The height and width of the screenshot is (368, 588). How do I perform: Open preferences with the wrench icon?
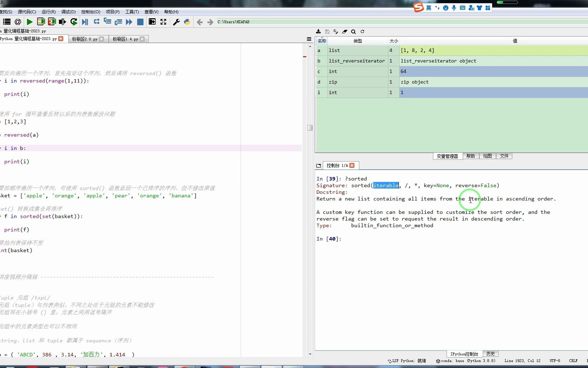(176, 22)
